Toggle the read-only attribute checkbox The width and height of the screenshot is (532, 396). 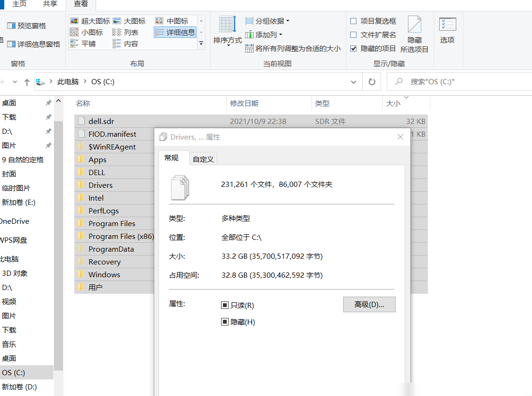pos(224,305)
